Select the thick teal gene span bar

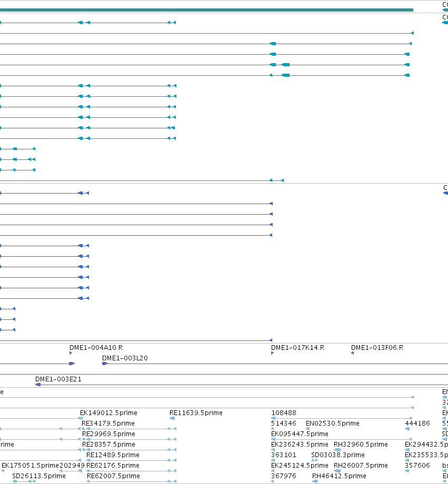tap(206, 10)
